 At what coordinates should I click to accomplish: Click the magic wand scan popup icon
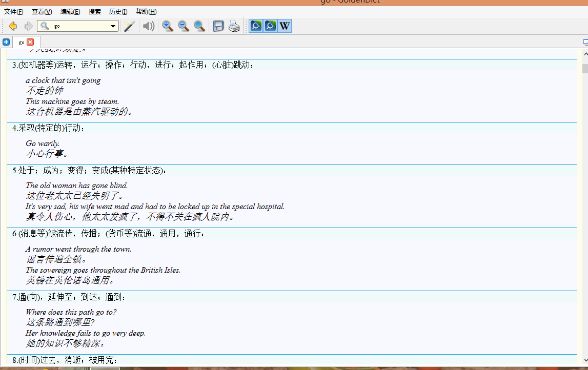pyautogui.click(x=129, y=26)
